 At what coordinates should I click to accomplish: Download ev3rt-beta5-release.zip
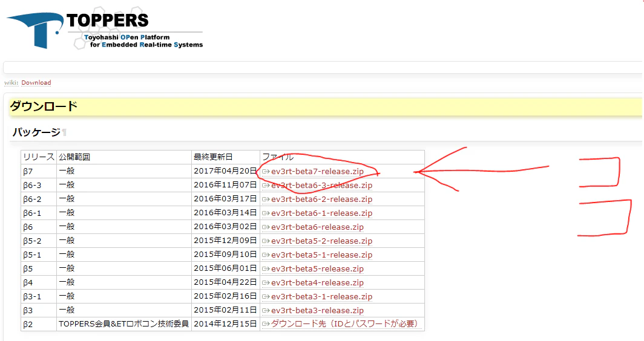click(x=317, y=269)
